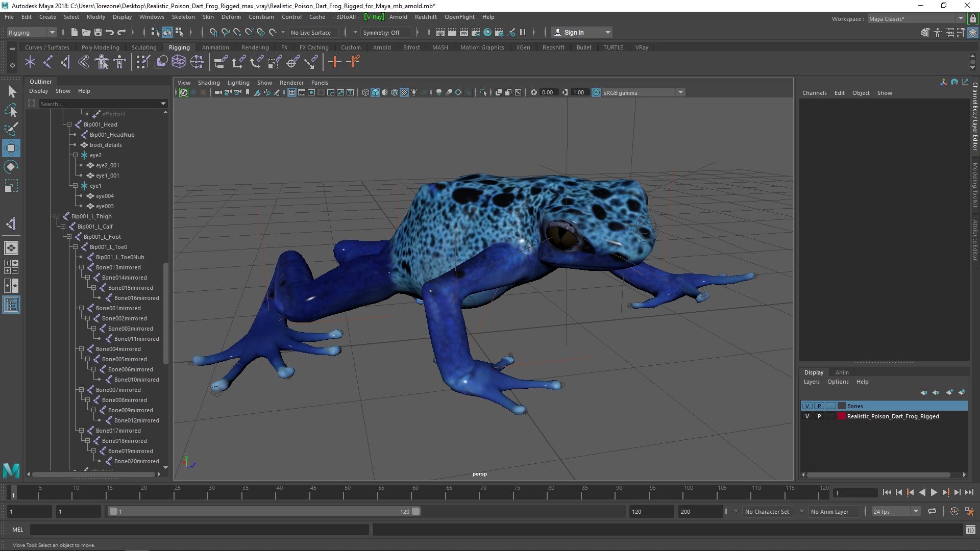Toggle loop playback icon
The width and height of the screenshot is (980, 551).
(932, 511)
